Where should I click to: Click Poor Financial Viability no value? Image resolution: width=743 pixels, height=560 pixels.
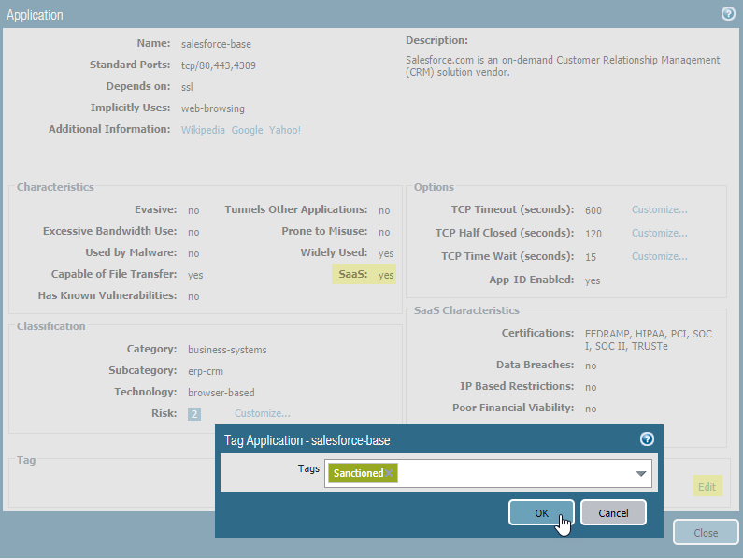click(591, 409)
